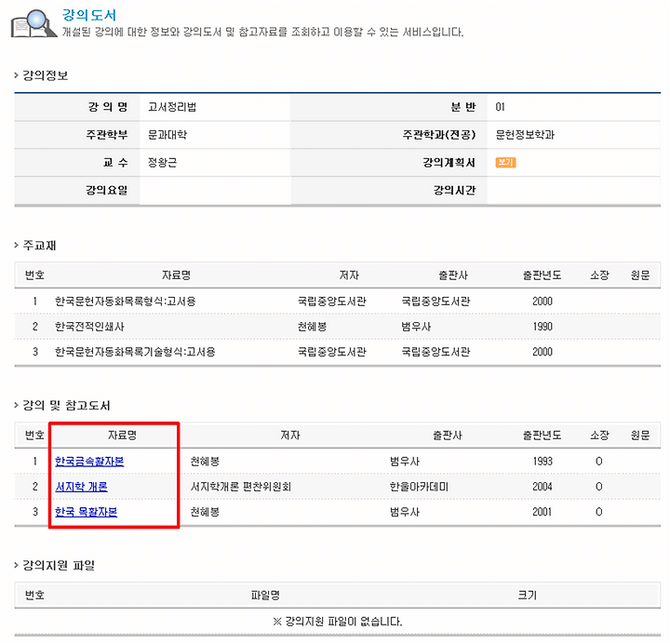Click 한국전적인쇄사 textbook title
The image size is (670, 644).
(x=89, y=327)
